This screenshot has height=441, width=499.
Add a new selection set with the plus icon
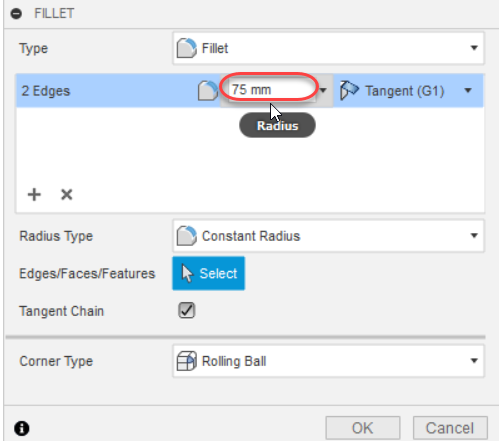click(34, 194)
